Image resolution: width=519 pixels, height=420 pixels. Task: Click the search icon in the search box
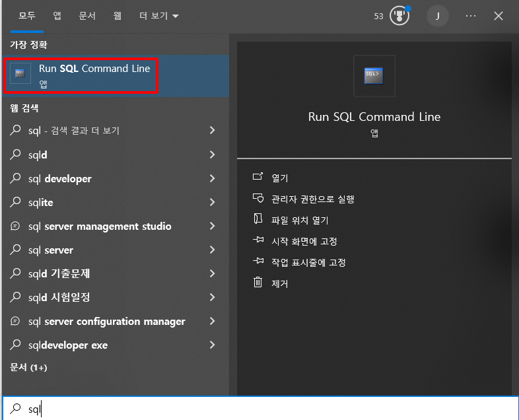(x=15, y=409)
